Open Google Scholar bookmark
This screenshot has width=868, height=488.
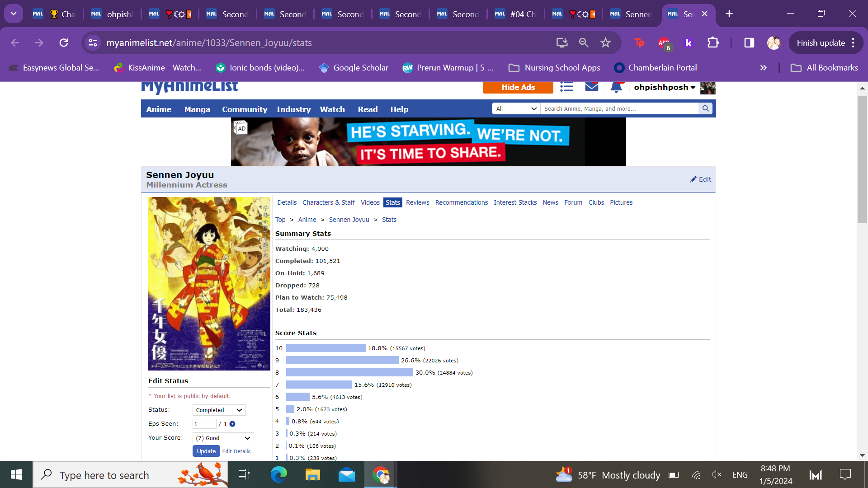pos(354,68)
